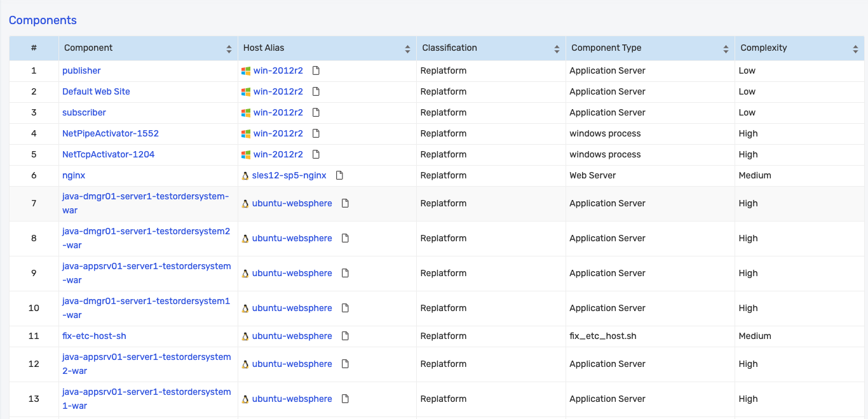This screenshot has width=868, height=419.
Task: Click the # column header
Action: [34, 48]
